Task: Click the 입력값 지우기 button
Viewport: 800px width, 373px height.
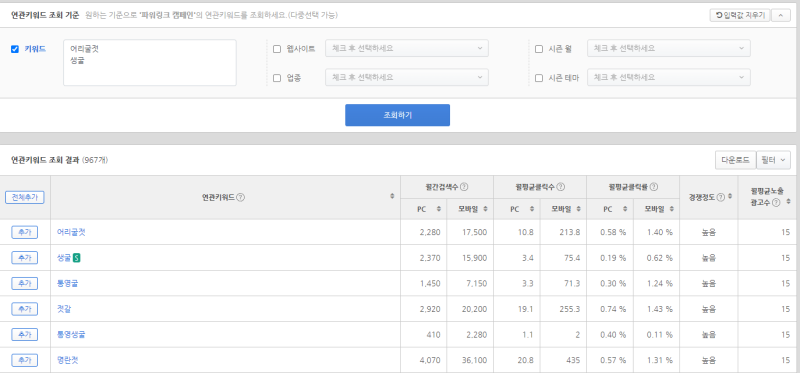Action: 740,15
